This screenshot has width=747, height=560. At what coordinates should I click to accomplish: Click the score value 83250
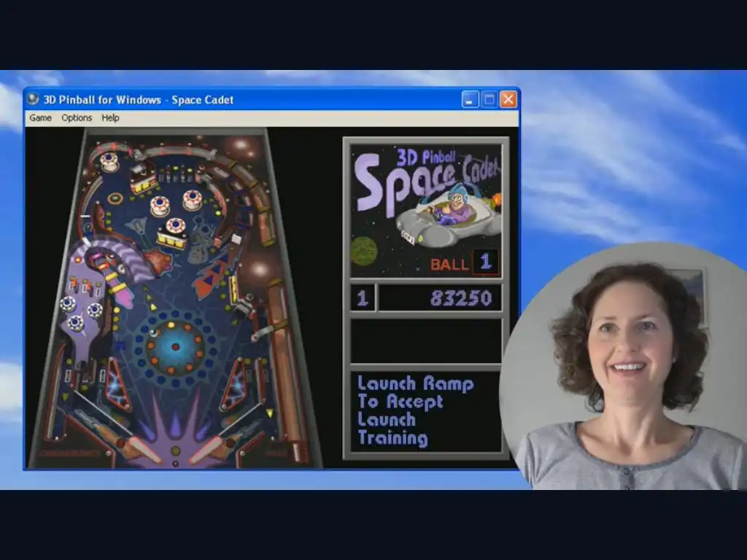[x=461, y=298]
